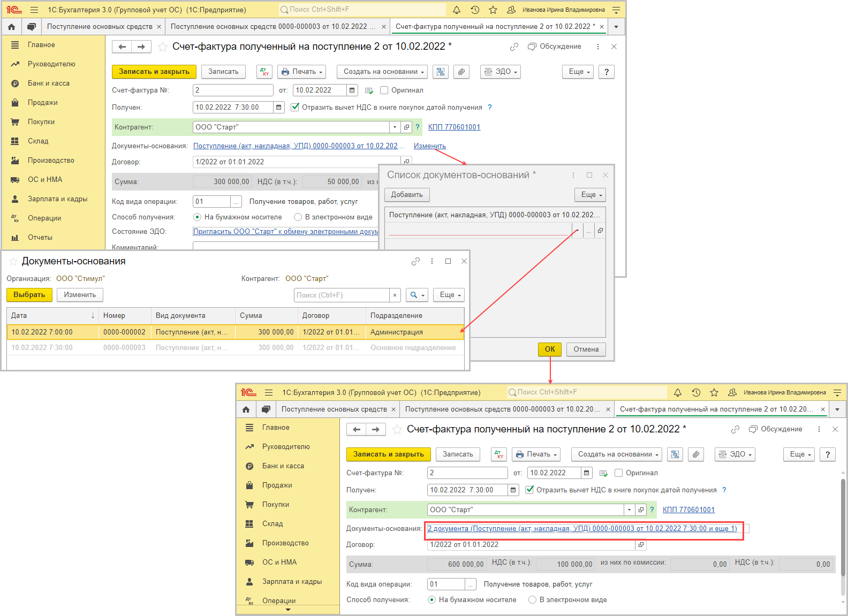Open the discussions chat icon beside home, top window
This screenshot has width=848, height=616.
click(32, 27)
